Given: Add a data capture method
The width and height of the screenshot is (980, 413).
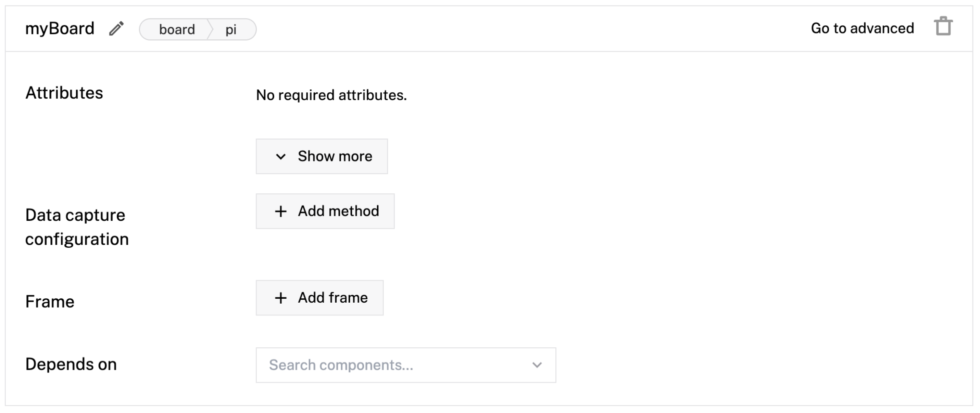Looking at the screenshot, I should [x=325, y=211].
